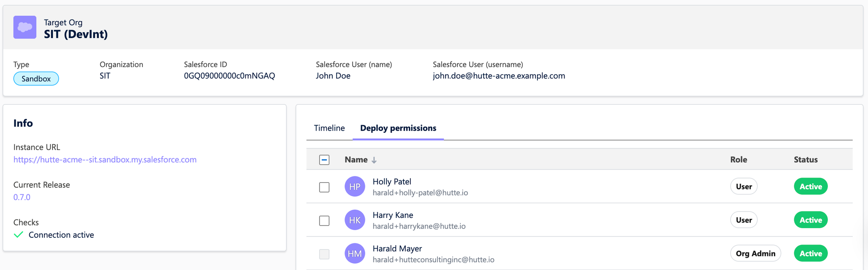868x270 pixels.
Task: Click Harry Kane's HK avatar
Action: click(355, 220)
